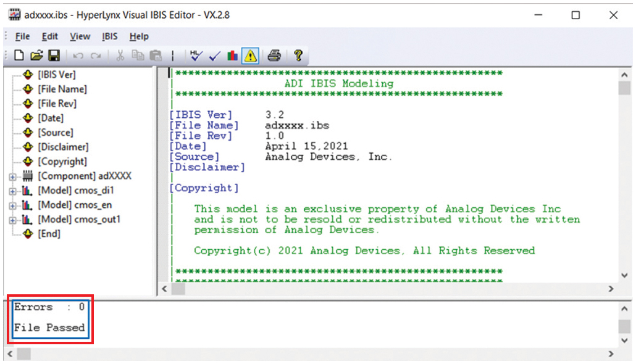The width and height of the screenshot is (636, 364).
Task: Expand the [Component] adXXXX tree node
Action: [12, 176]
